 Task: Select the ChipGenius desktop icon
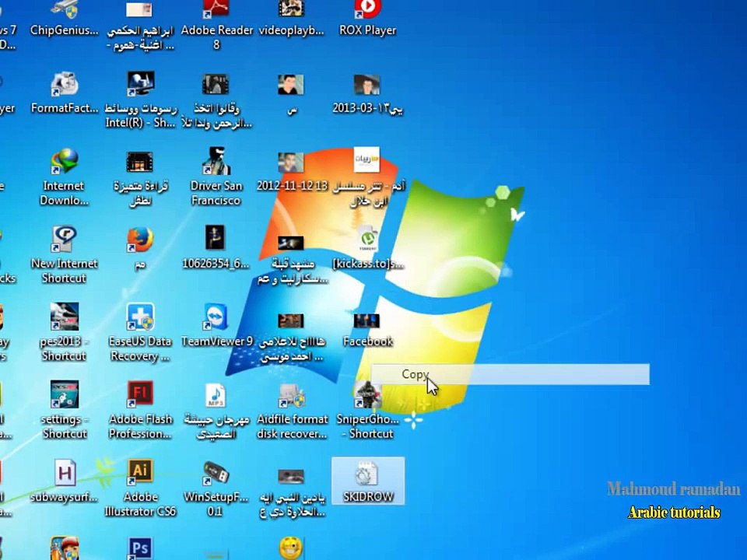click(x=64, y=18)
